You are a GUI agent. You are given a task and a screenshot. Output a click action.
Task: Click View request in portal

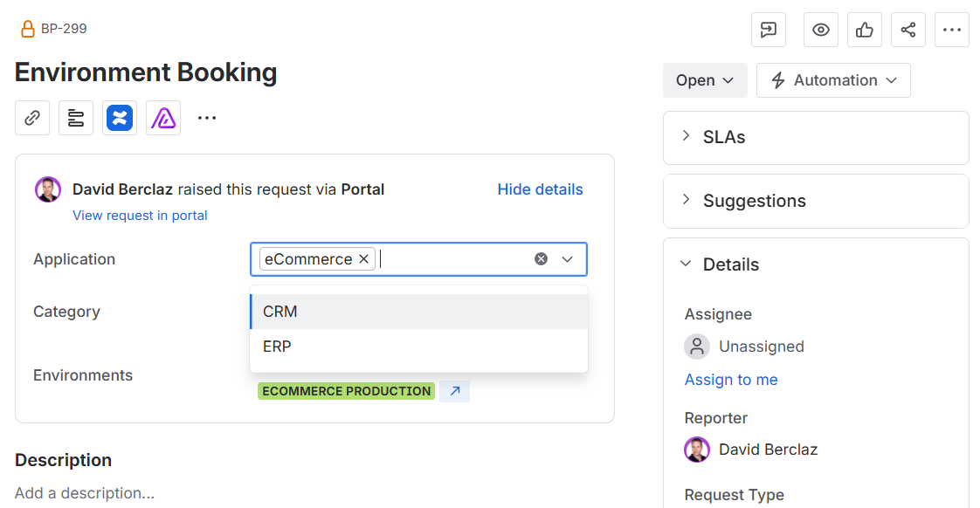pyautogui.click(x=140, y=216)
